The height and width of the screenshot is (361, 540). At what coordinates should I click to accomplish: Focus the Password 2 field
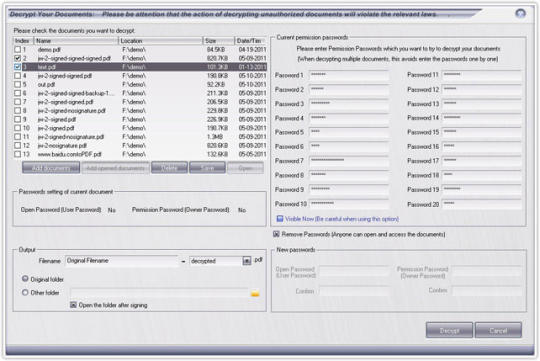click(349, 89)
